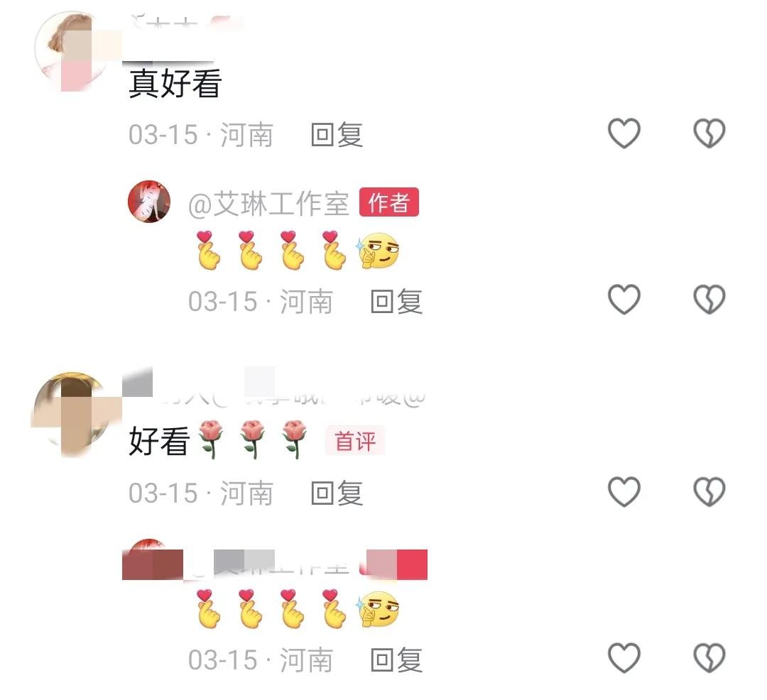The height and width of the screenshot is (700, 767).
Task: Tap the '好看' comment with roses
Action: point(218,440)
